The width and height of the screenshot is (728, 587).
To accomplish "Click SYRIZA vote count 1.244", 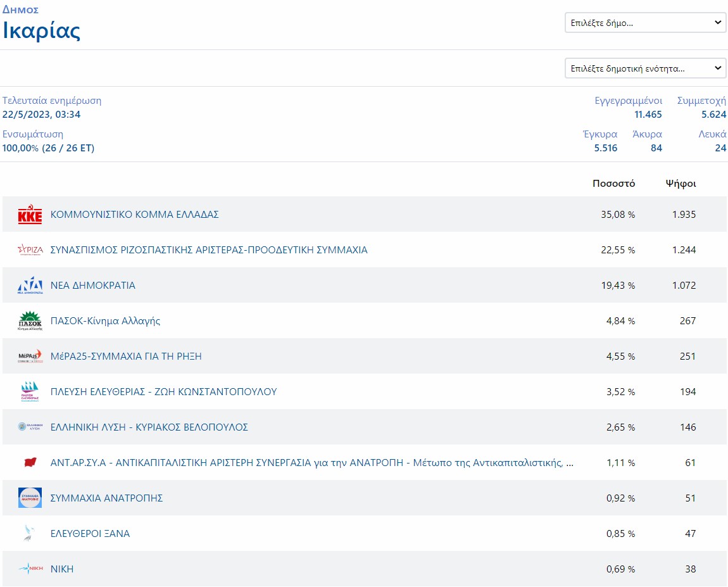I will pyautogui.click(x=684, y=250).
